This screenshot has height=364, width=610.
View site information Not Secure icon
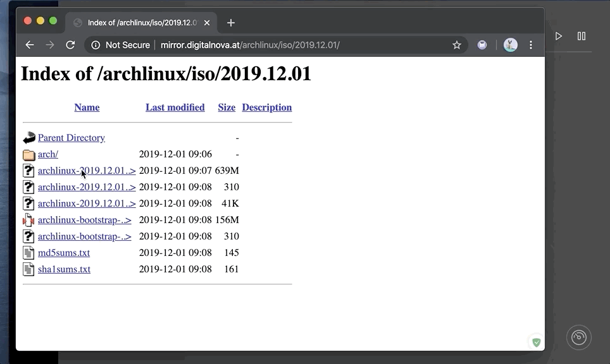[96, 45]
